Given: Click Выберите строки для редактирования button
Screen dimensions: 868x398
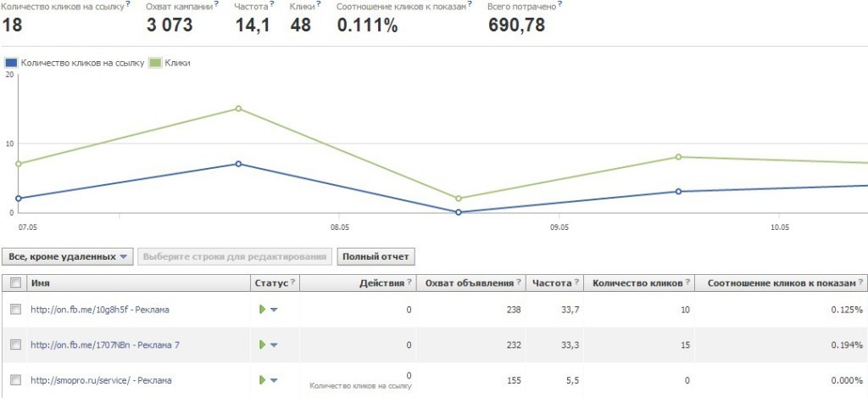Looking at the screenshot, I should (x=235, y=256).
